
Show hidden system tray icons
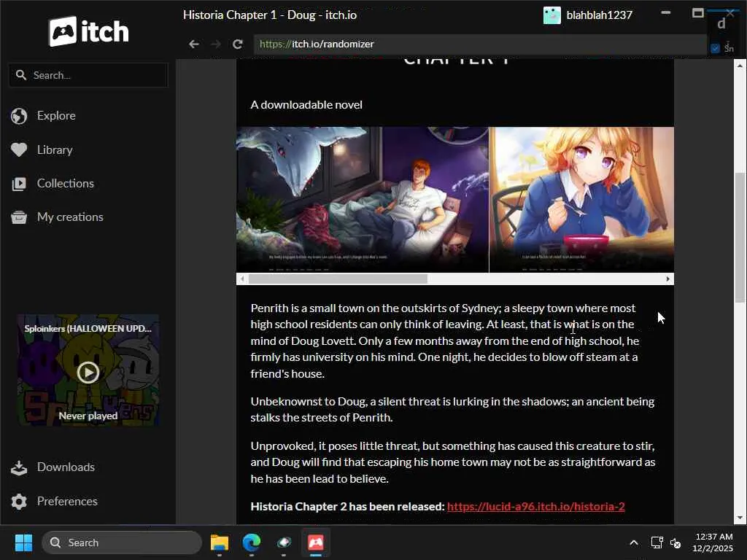(634, 542)
